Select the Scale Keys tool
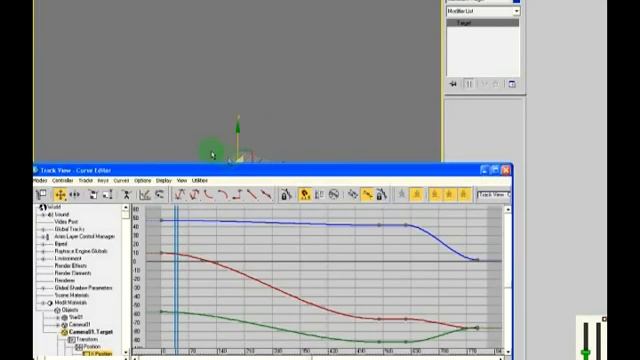The height and width of the screenshot is (360, 640). click(93, 195)
